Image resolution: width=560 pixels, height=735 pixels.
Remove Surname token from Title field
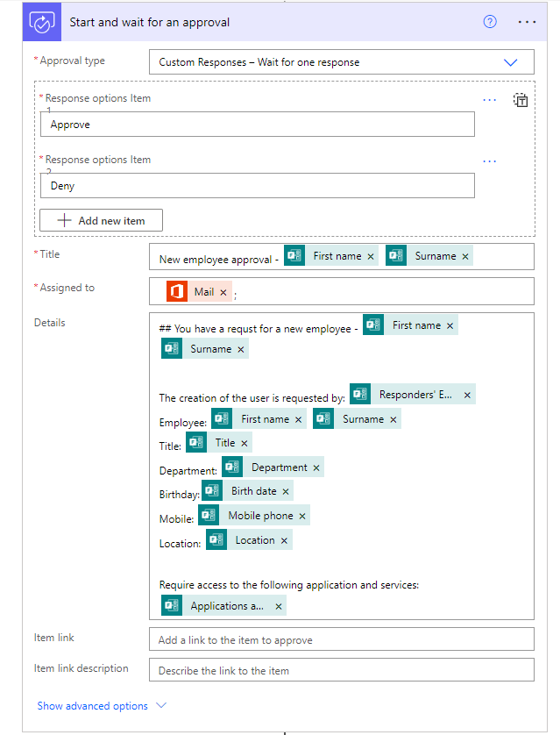[465, 256]
